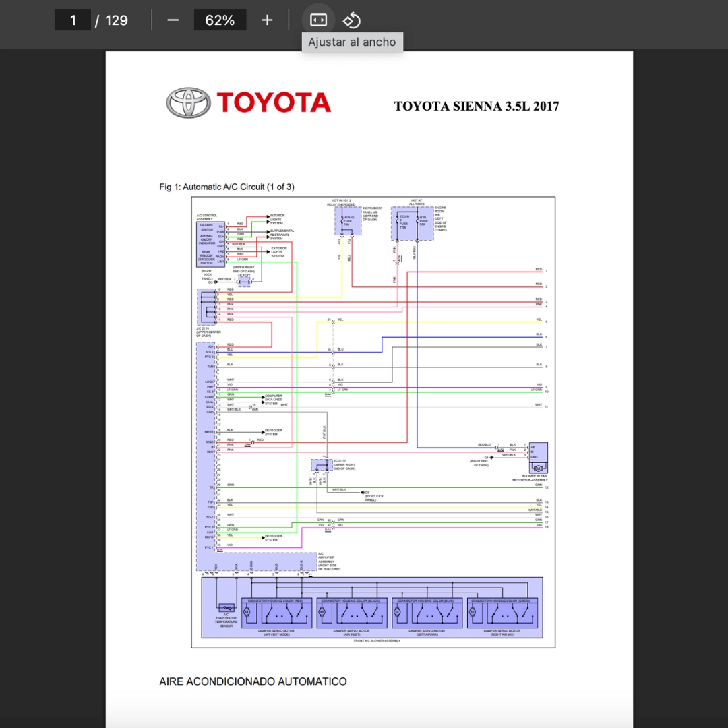Click the fit to width icon
Viewport: 728px width, 728px height.
[318, 20]
